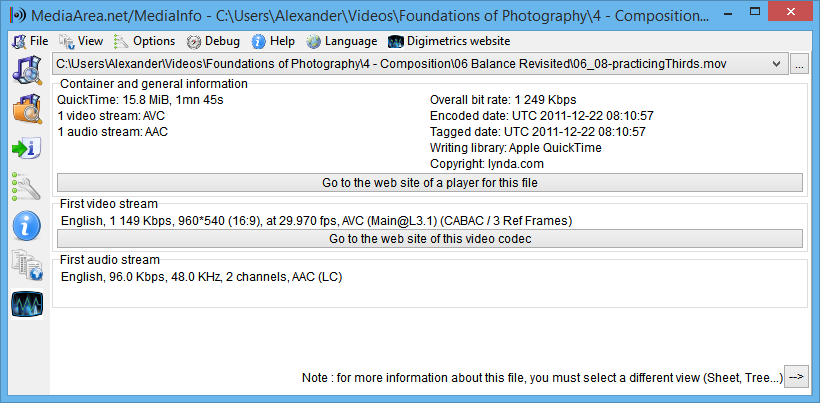Expand the file path dropdown arrow
This screenshot has height=403, width=820.
pyautogui.click(x=776, y=64)
